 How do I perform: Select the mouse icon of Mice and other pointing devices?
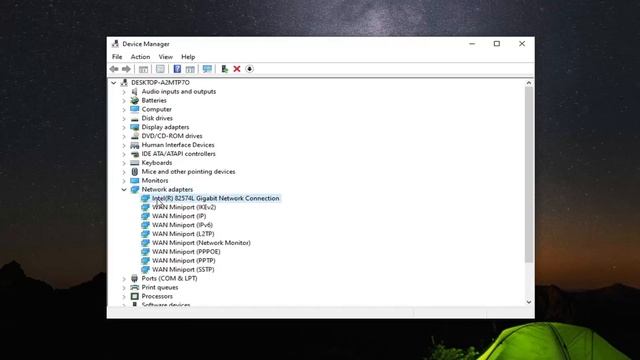point(135,172)
